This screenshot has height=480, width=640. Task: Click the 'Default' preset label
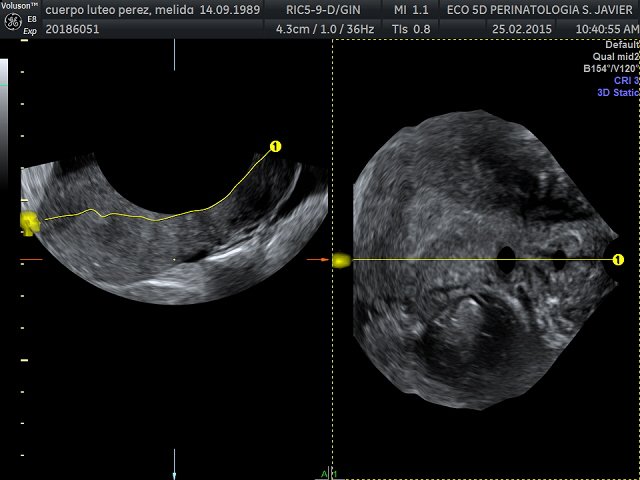(622, 45)
